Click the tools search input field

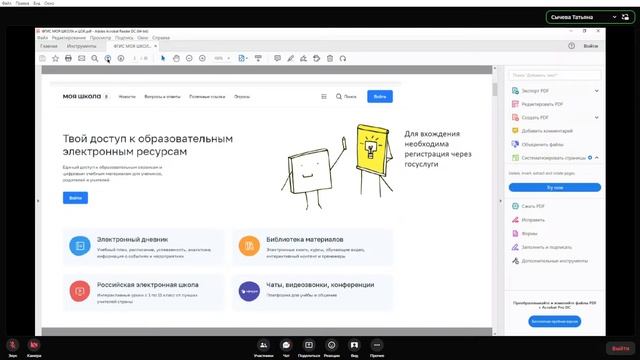555,75
